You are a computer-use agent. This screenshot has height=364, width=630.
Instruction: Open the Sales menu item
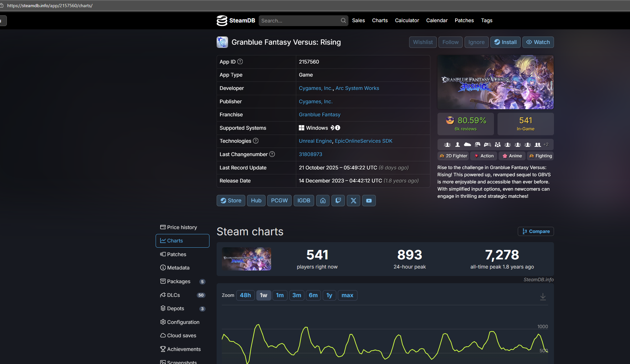coord(358,21)
